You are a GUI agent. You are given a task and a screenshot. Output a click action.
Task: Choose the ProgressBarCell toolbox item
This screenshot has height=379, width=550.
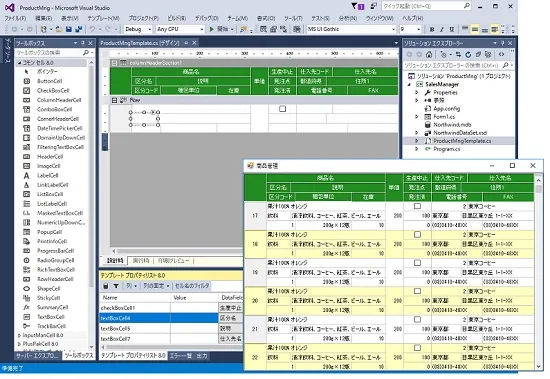click(x=55, y=251)
